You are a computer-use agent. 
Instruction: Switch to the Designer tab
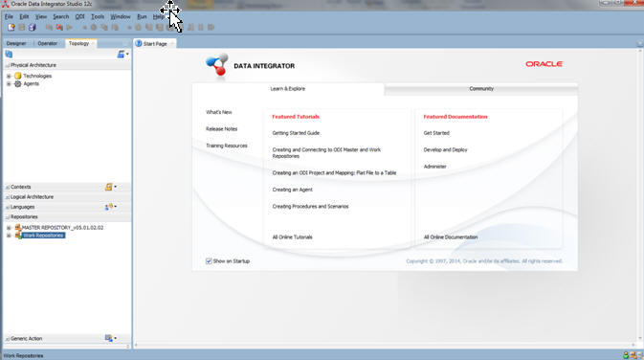[16, 43]
